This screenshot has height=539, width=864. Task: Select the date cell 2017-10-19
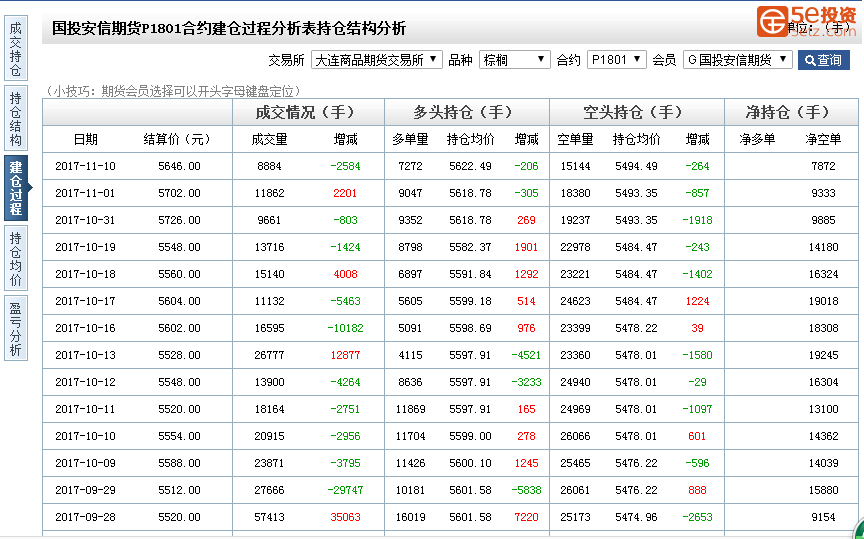85,247
